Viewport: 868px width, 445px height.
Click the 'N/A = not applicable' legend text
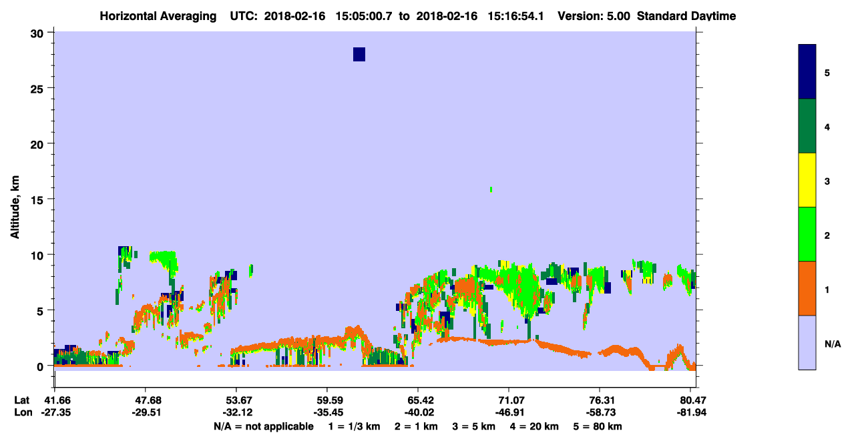click(264, 426)
